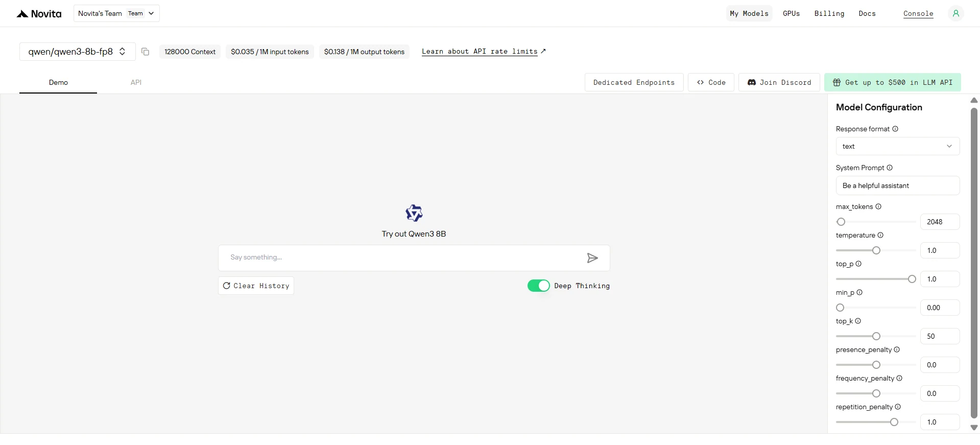Screen dimensions: 980x445
Task: Click the Qwen logo above the prompt
Action: click(x=414, y=213)
